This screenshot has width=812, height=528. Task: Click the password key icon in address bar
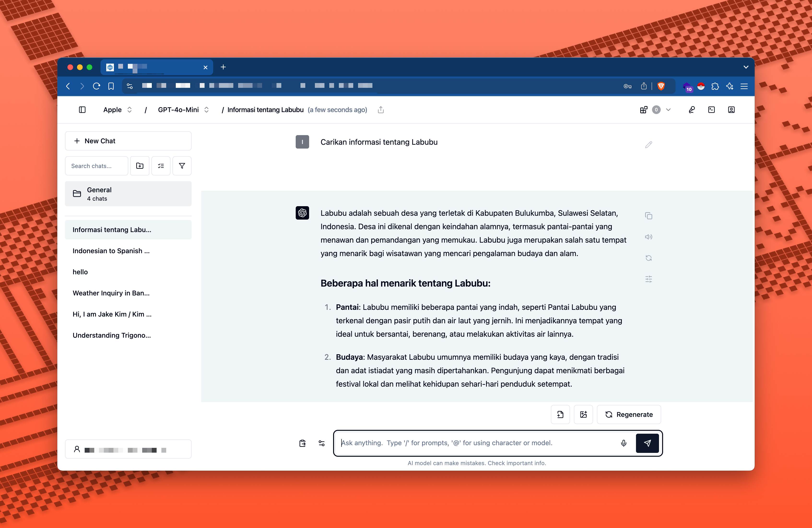[627, 86]
